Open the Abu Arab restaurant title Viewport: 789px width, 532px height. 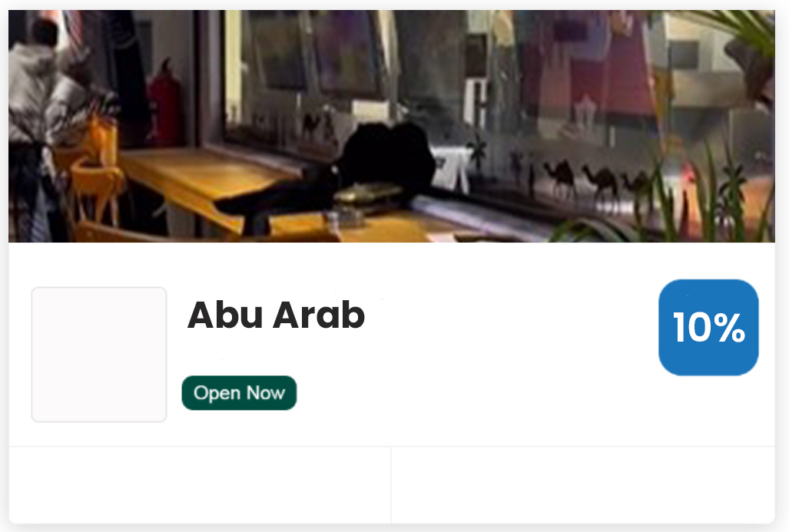(x=276, y=315)
